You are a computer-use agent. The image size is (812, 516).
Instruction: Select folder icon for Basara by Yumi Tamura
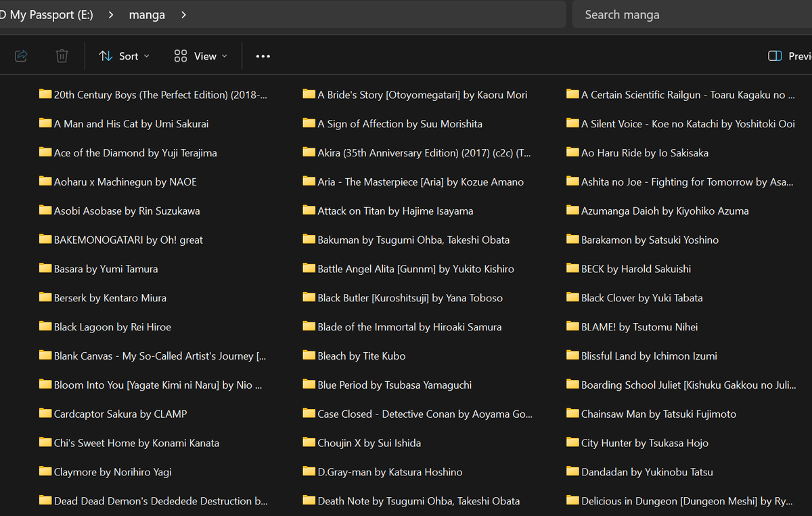(x=45, y=269)
